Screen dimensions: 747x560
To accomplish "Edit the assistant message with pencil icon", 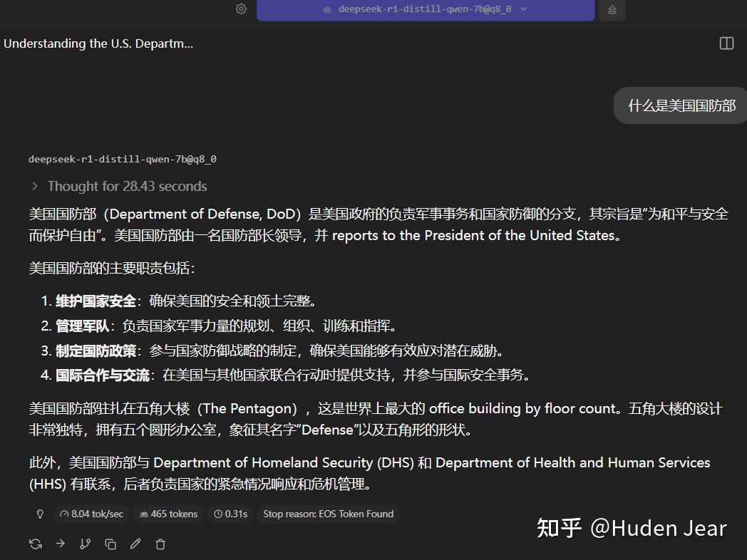I will pyautogui.click(x=135, y=544).
